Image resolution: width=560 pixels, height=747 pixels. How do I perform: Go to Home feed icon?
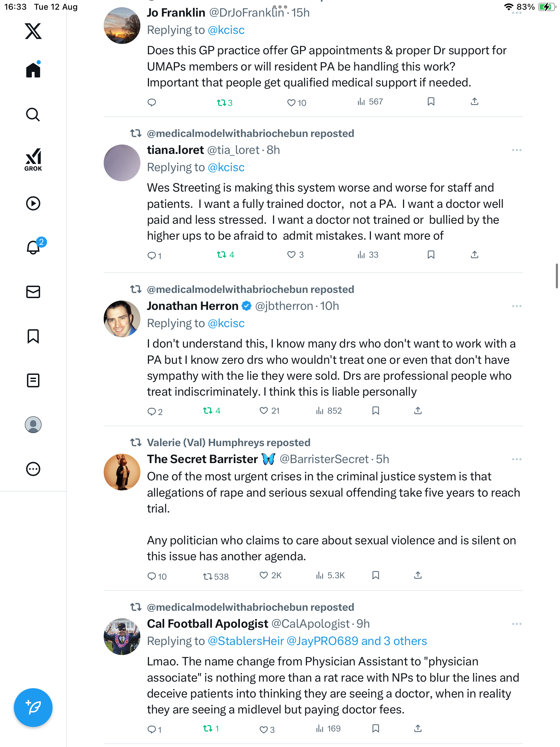point(33,70)
